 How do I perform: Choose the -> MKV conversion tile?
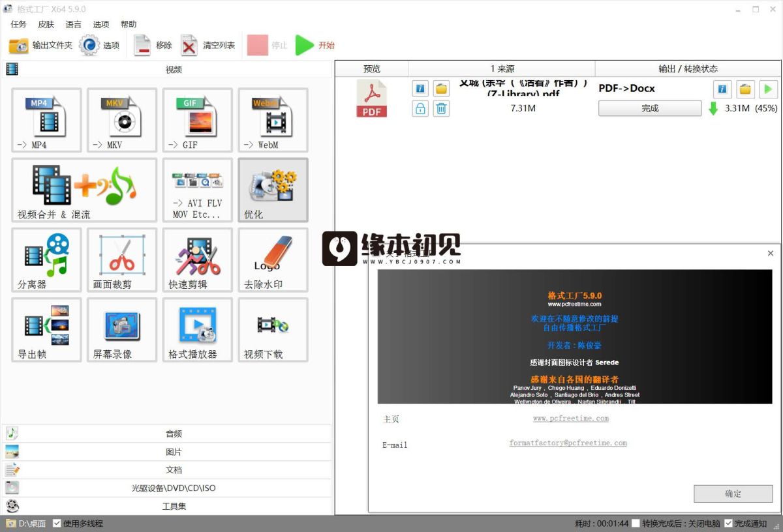122,120
